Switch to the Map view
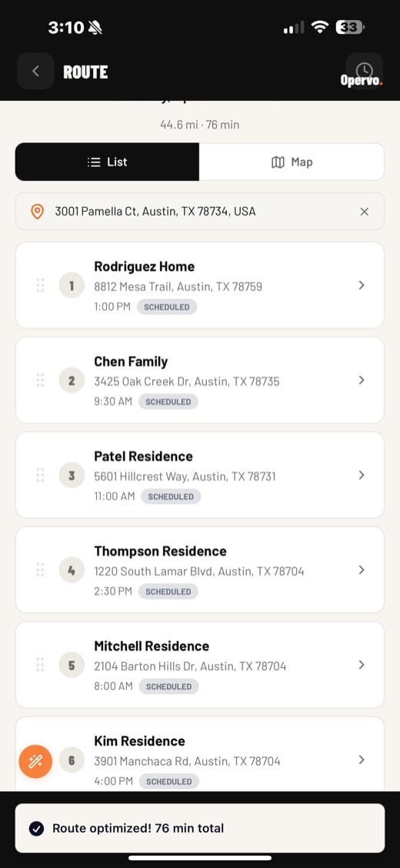 tap(292, 163)
